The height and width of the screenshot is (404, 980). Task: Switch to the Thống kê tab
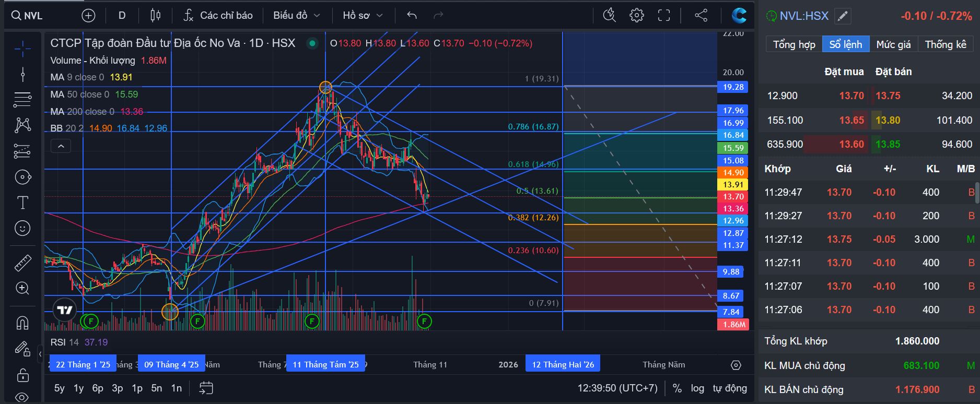(946, 44)
